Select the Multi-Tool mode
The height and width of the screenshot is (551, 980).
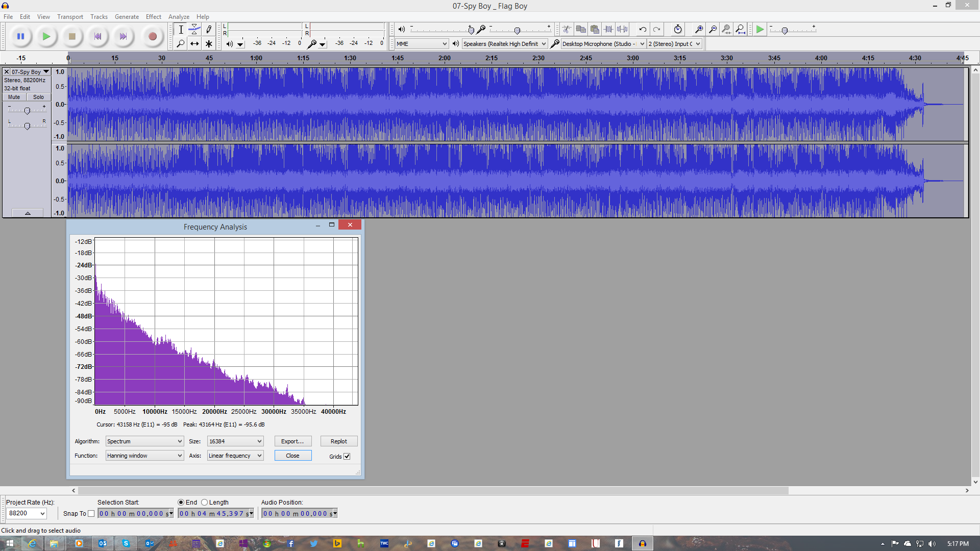[209, 43]
